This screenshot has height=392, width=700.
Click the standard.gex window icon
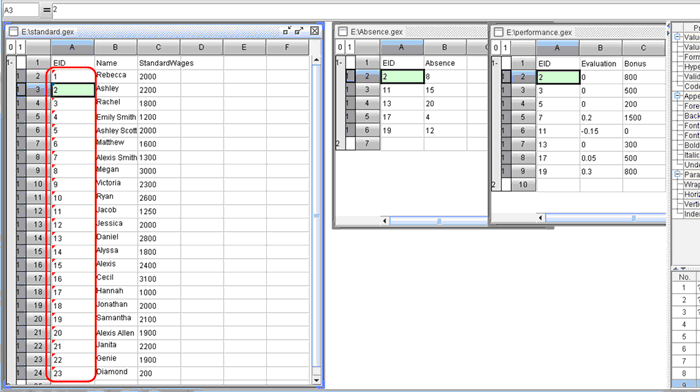click(x=13, y=32)
